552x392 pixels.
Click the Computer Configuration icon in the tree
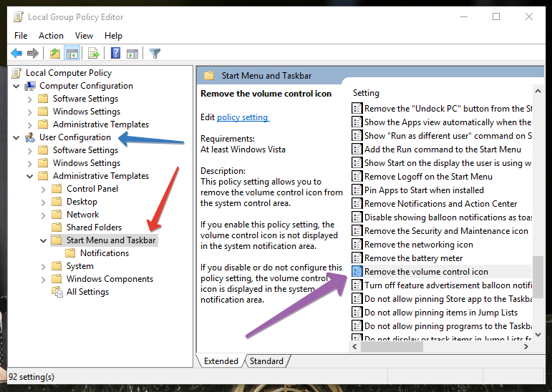(x=30, y=86)
